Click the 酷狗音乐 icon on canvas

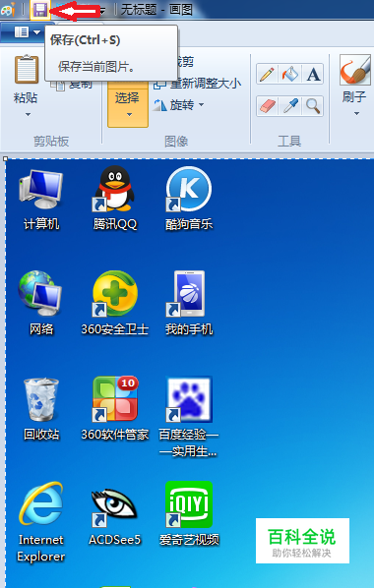click(189, 189)
